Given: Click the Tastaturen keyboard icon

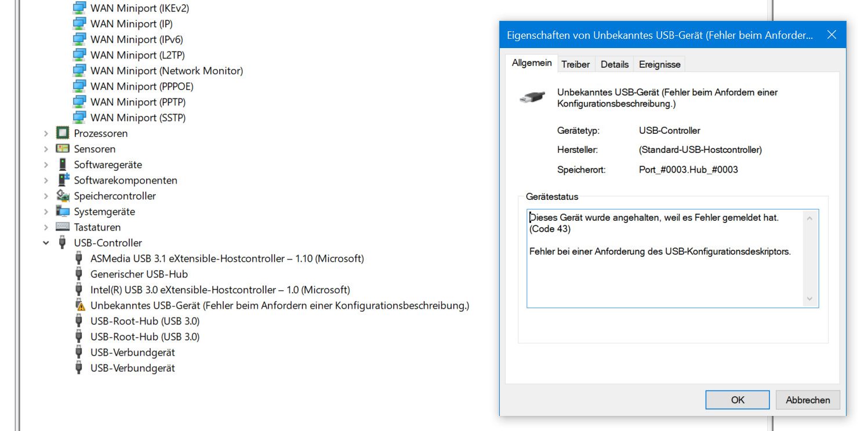Looking at the screenshot, I should pyautogui.click(x=62, y=227).
